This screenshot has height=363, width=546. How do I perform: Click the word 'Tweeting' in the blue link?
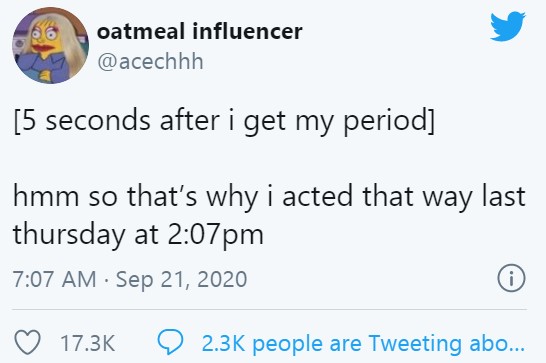(x=415, y=343)
